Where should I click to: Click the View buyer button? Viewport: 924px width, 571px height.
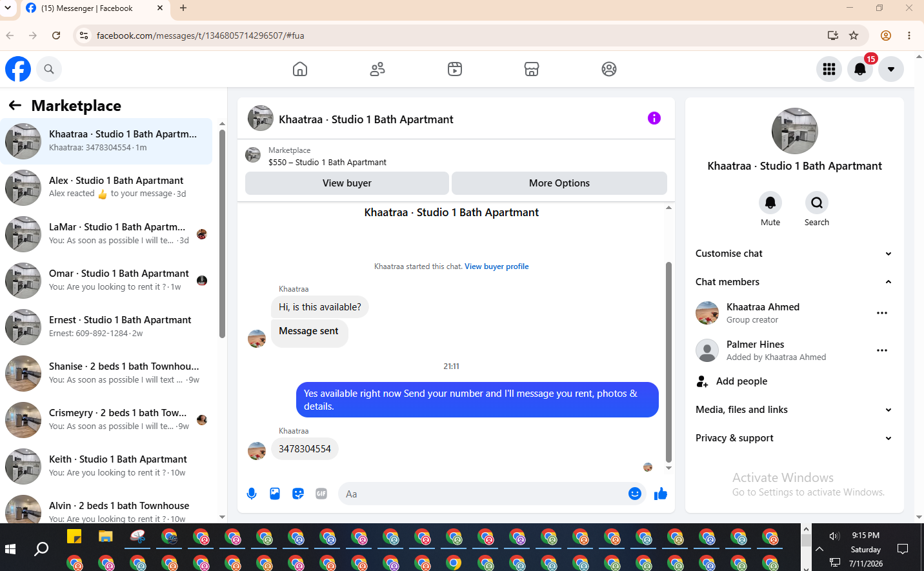[347, 183]
